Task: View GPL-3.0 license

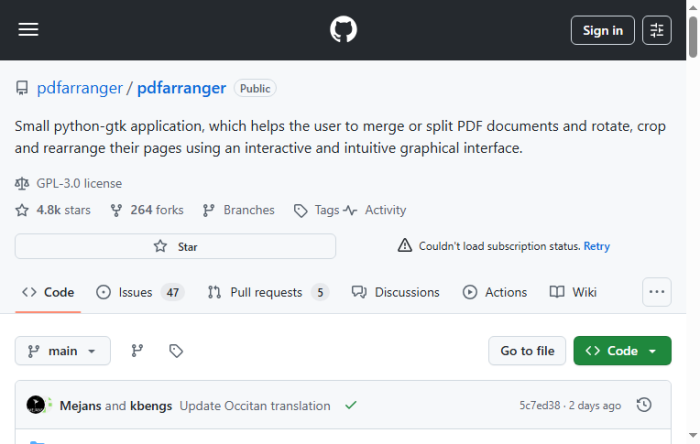Action: (79, 183)
